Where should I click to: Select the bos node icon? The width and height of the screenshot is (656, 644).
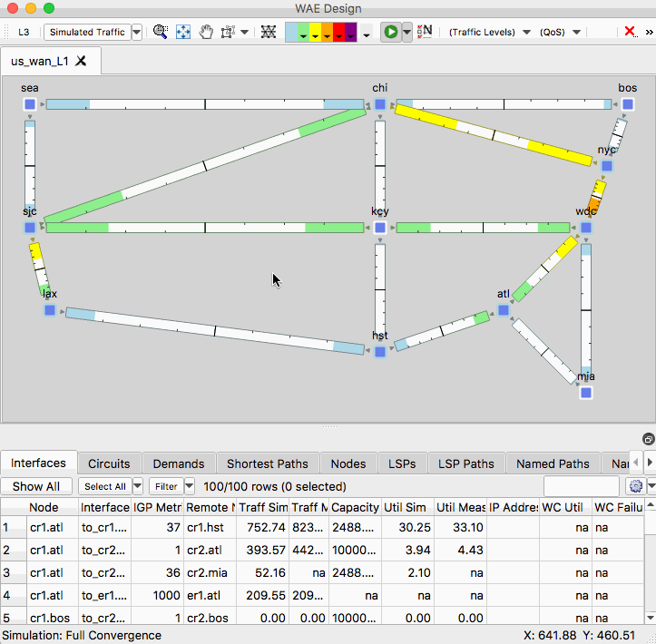[x=628, y=104]
